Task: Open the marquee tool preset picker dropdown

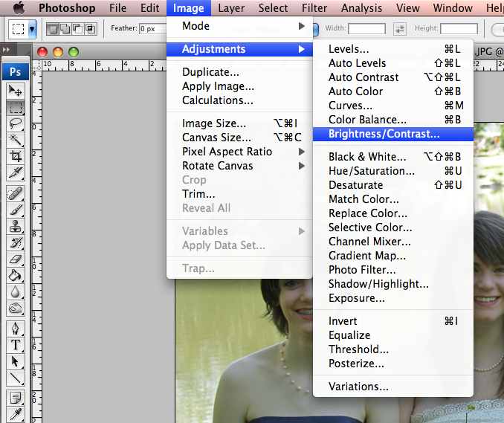Action: (32, 29)
